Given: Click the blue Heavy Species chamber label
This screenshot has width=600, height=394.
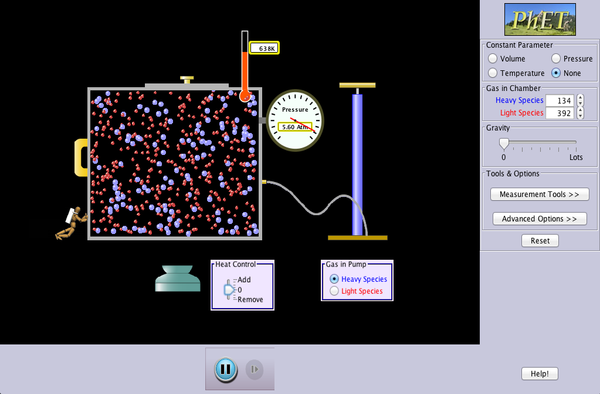Looking at the screenshot, I should tap(519, 100).
